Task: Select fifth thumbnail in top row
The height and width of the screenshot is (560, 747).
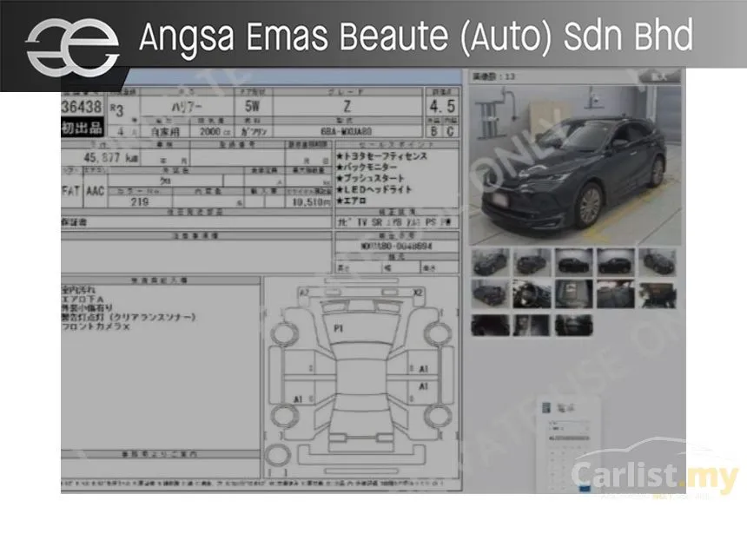Action: (658, 262)
